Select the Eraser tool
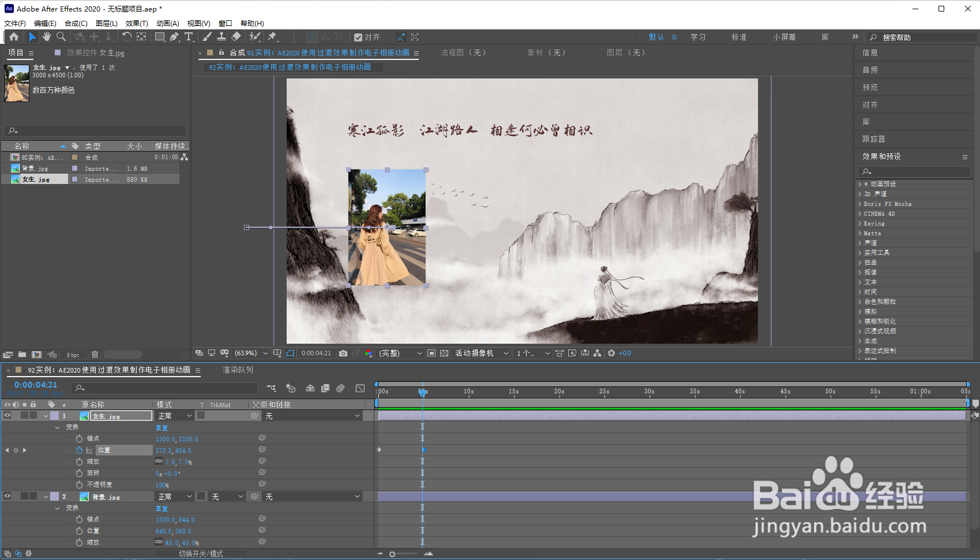The image size is (980, 560). coord(236,37)
